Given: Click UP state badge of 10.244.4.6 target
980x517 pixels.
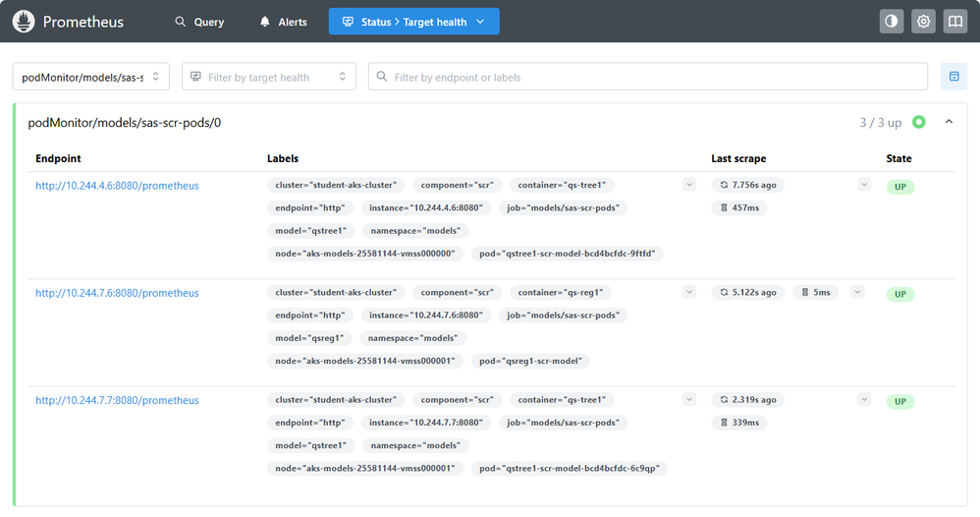Looking at the screenshot, I should pos(900,187).
